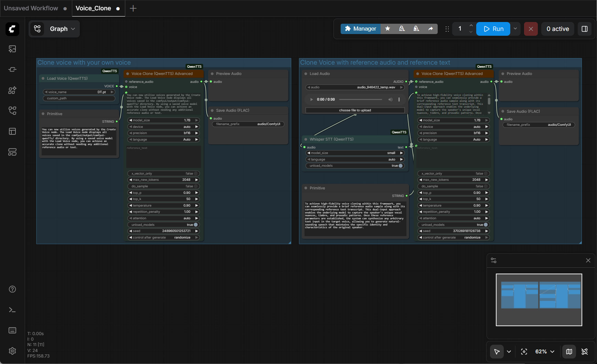Click the fit view icon near zoom
597x364 pixels.
tap(524, 352)
